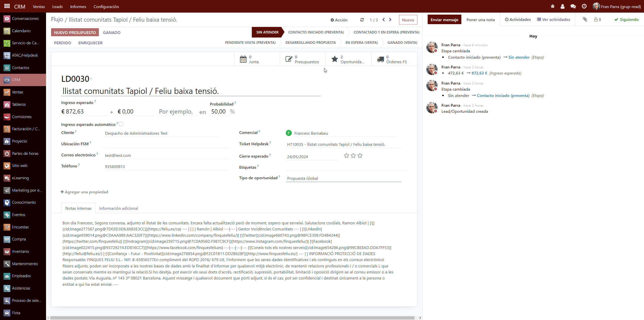The width and height of the screenshot is (644, 320).
Task: Open the apps grid menu icon
Action: pyautogui.click(x=7, y=6)
